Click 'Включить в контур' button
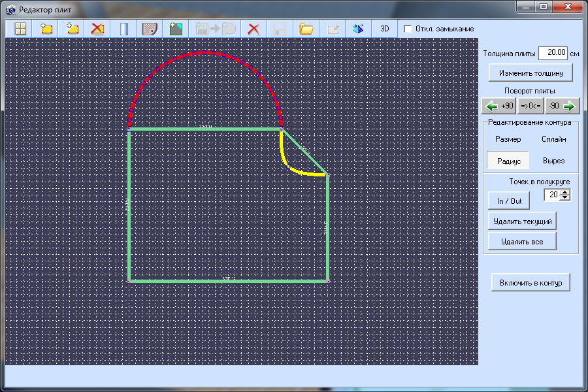The width and height of the screenshot is (588, 392). point(531,282)
